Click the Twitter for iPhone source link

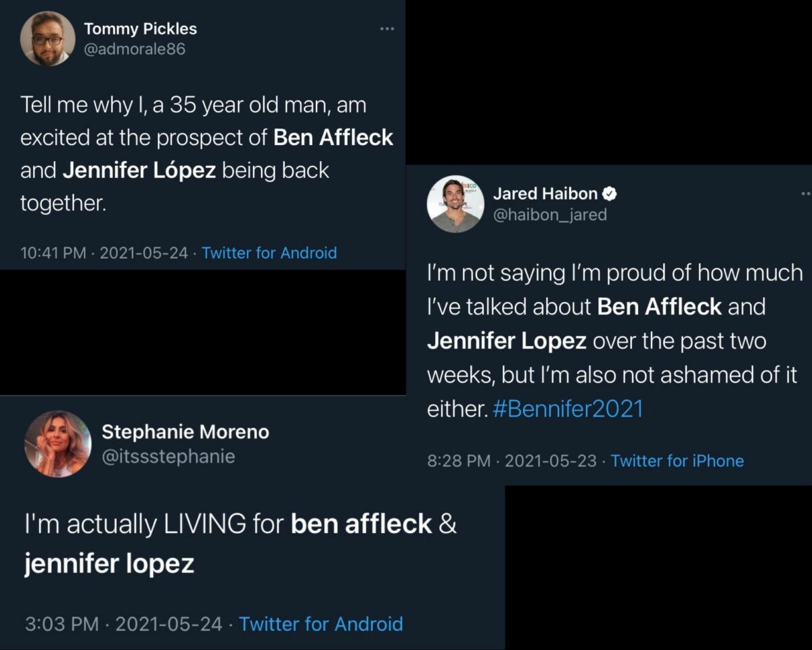click(677, 461)
